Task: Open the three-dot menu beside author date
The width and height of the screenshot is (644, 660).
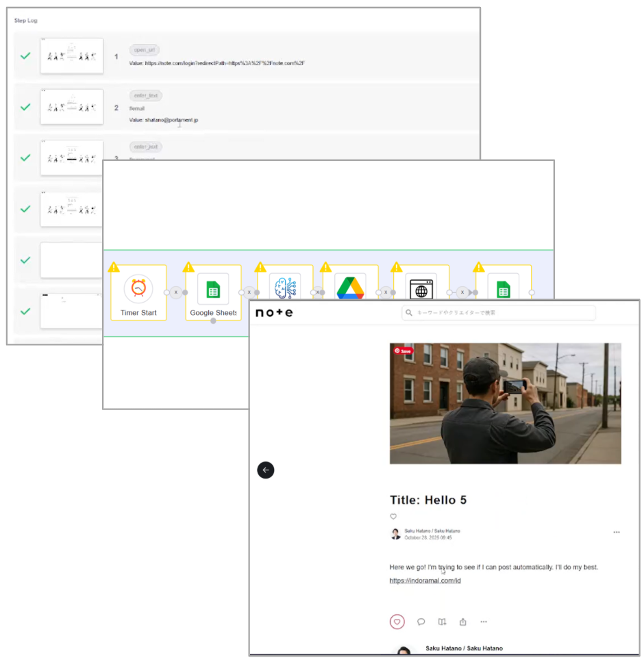Action: point(617,532)
